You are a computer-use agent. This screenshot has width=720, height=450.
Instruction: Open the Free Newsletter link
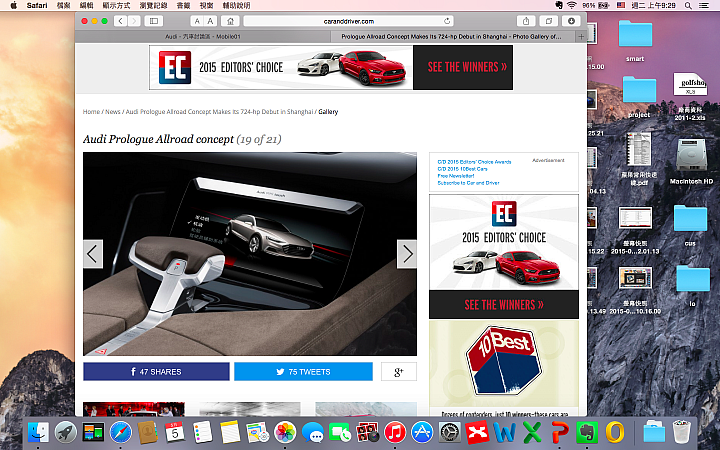pyautogui.click(x=456, y=176)
